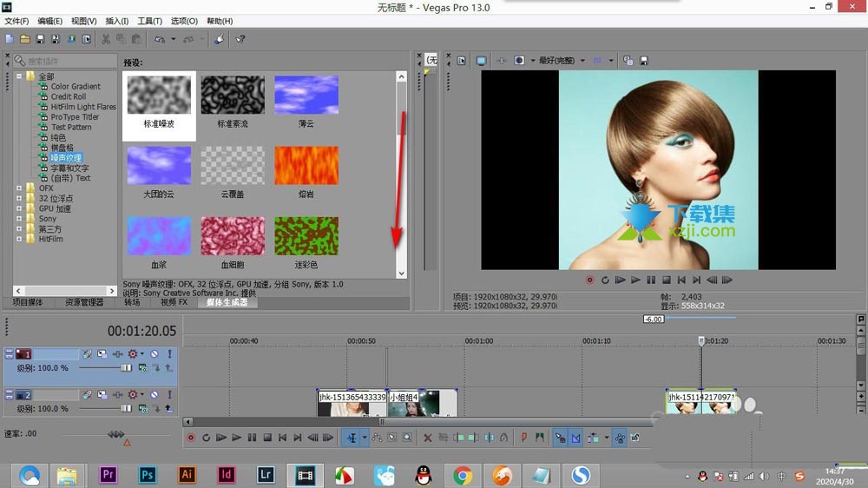Click Record button under the preview window
The height and width of the screenshot is (488, 868).
click(x=589, y=280)
